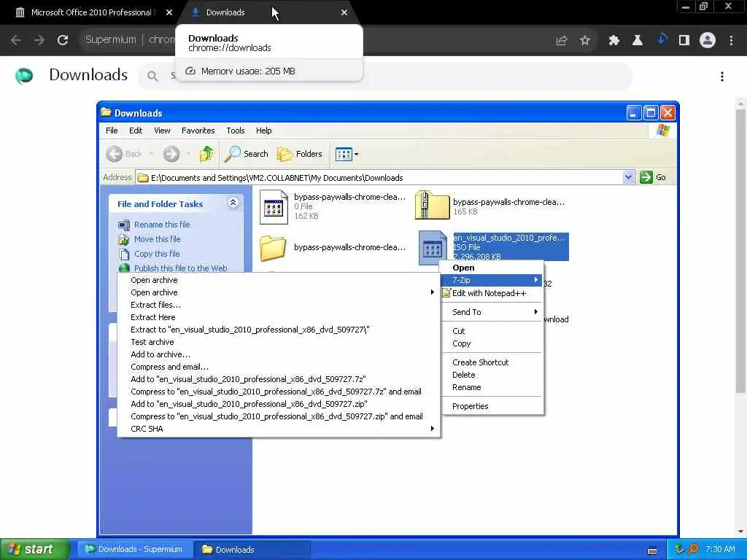Screen dimensions: 747x560
Task: Choose Cut in context menu
Action: (x=492, y=331)
